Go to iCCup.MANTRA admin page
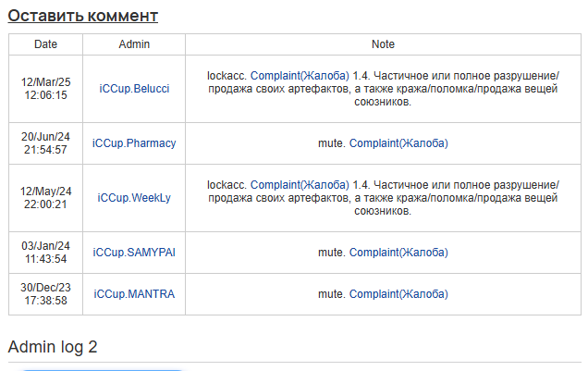The width and height of the screenshot is (588, 371). coord(134,294)
